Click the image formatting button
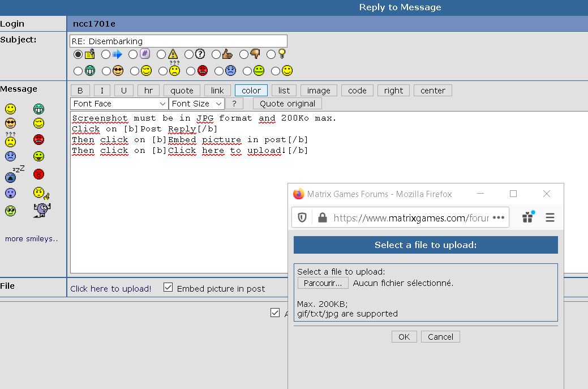The width and height of the screenshot is (588, 389). [319, 91]
